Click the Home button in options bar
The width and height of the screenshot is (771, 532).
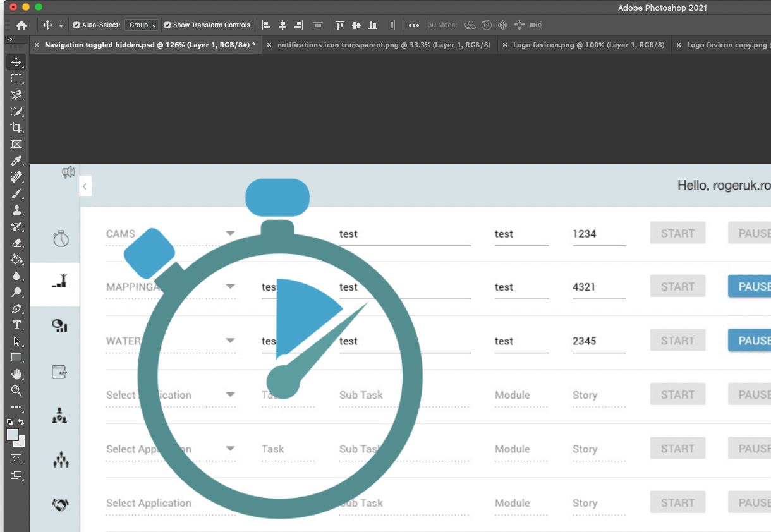pyautogui.click(x=21, y=25)
